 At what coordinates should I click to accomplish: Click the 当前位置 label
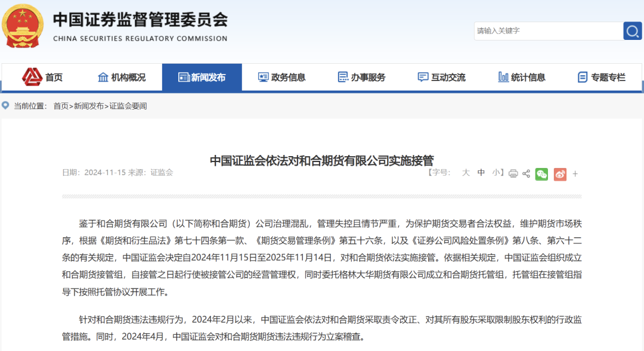[30, 106]
